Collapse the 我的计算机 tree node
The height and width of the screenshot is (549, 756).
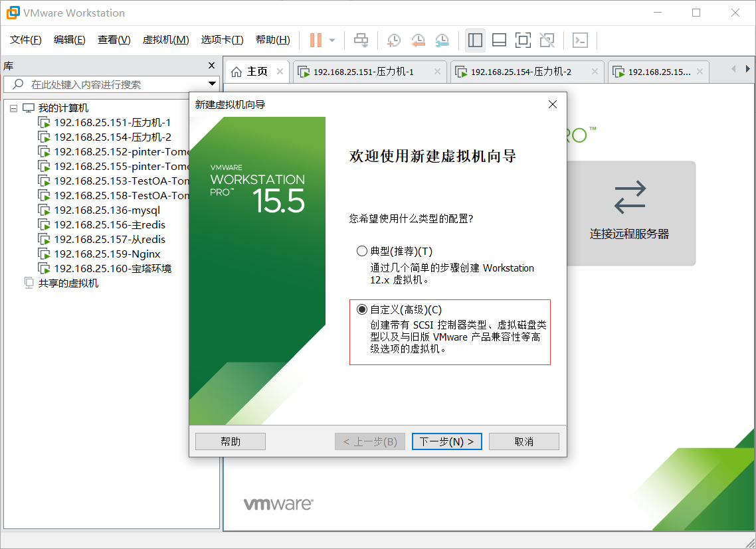pos(13,108)
